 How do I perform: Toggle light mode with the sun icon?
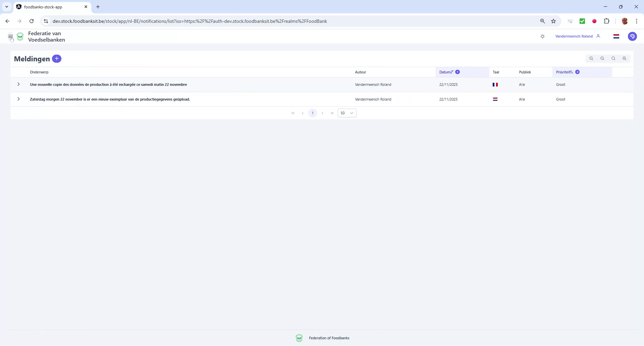(x=542, y=36)
